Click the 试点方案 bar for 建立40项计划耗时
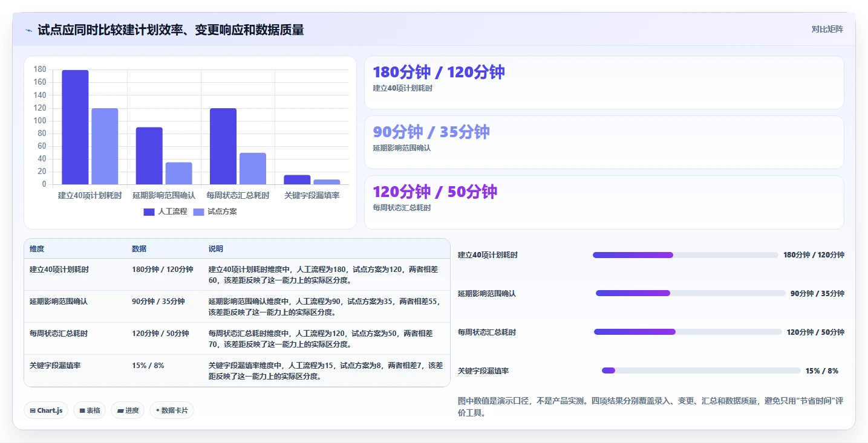The height and width of the screenshot is (443, 868). [105, 147]
